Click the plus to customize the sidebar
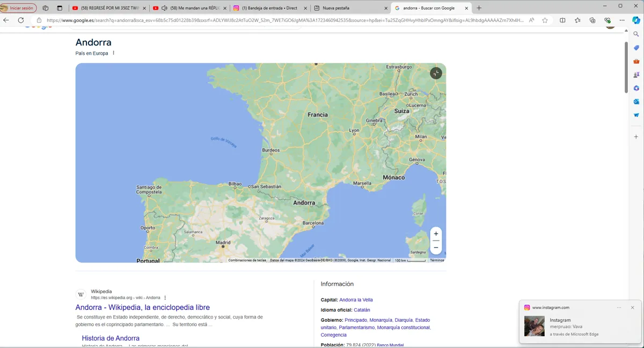This screenshot has height=348, width=644. click(x=636, y=137)
